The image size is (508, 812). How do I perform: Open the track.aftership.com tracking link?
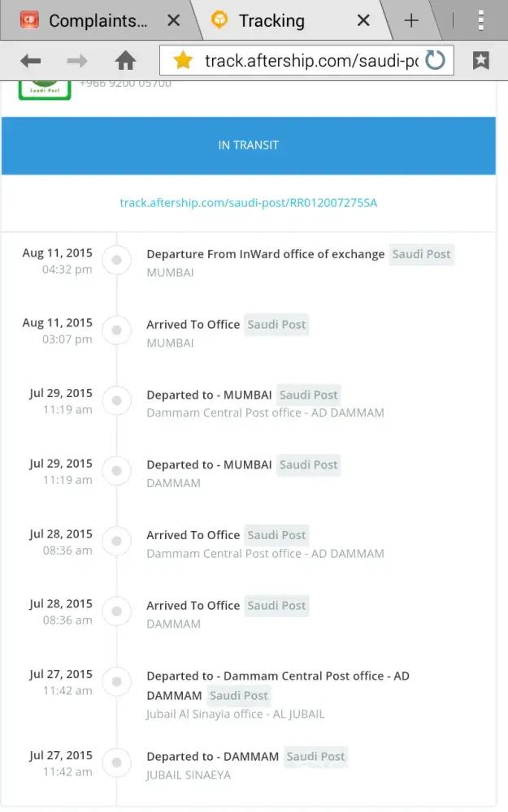248,203
